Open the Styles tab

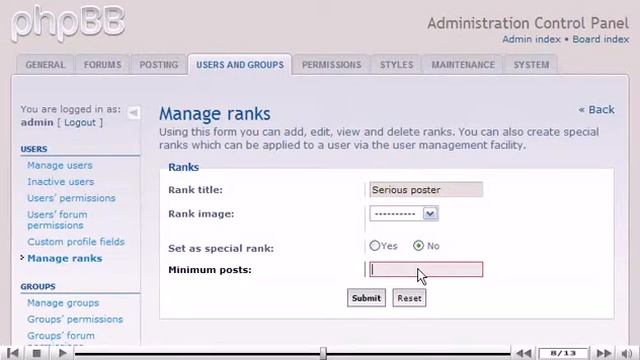pos(396,65)
